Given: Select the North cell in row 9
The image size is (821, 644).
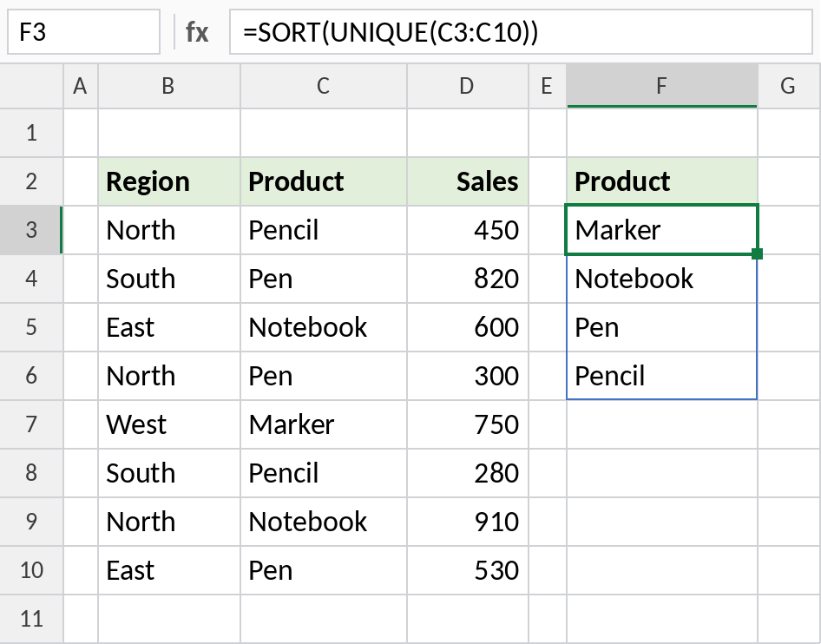Looking at the screenshot, I should tap(169, 522).
